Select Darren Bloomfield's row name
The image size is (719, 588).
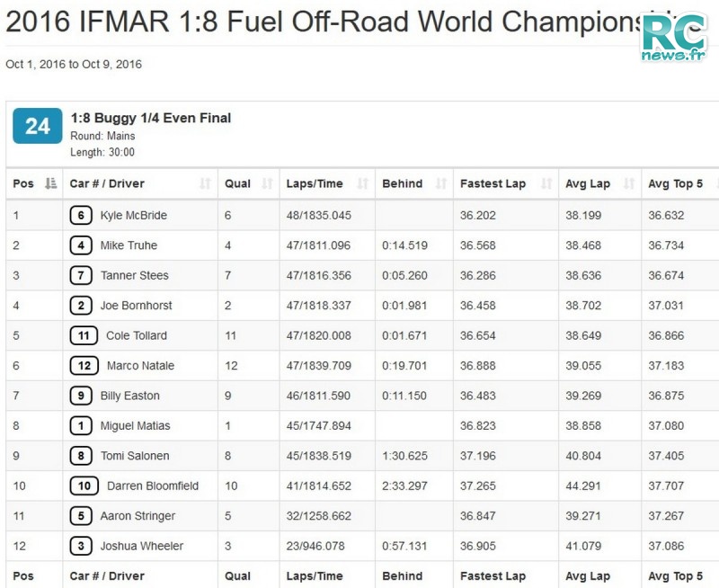pos(153,486)
